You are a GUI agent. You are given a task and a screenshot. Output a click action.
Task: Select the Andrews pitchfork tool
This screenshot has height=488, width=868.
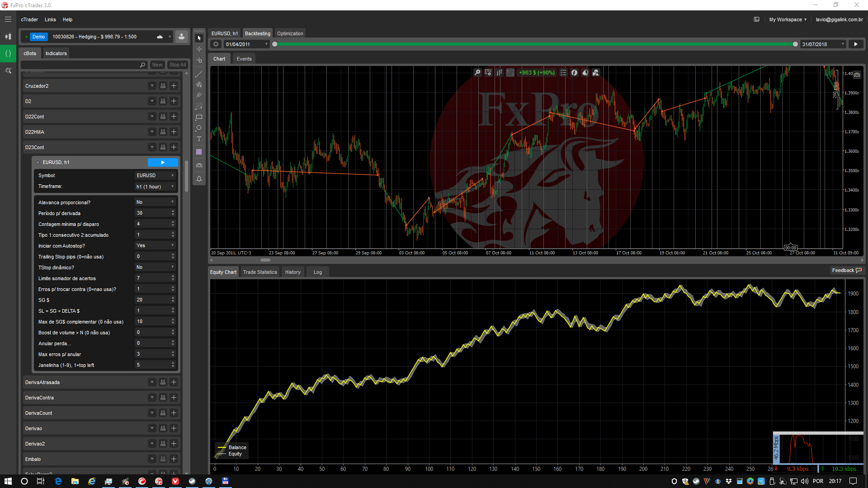point(199,95)
